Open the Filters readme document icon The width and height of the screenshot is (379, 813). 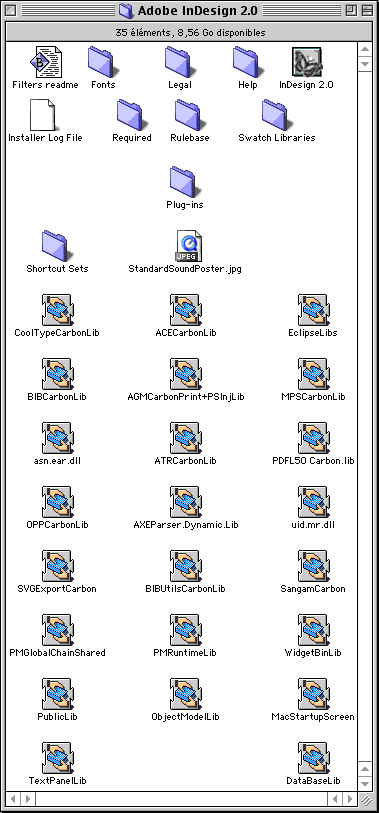coord(45,62)
